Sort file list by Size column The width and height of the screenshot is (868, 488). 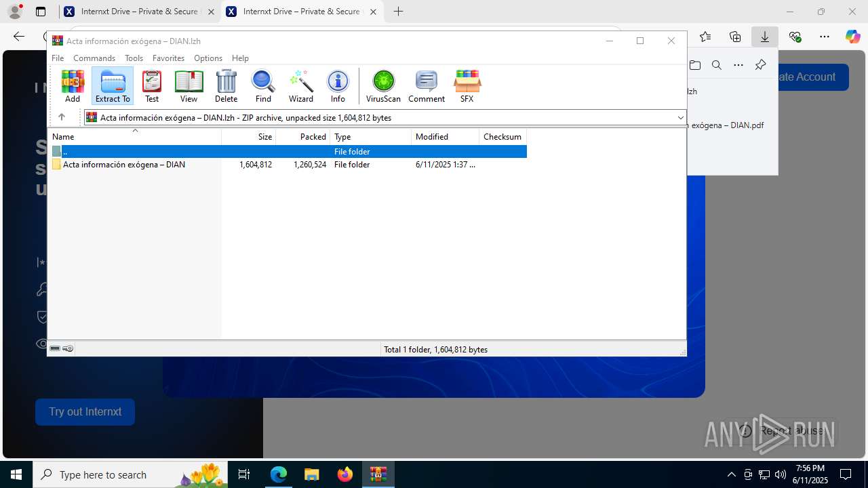[249, 137]
